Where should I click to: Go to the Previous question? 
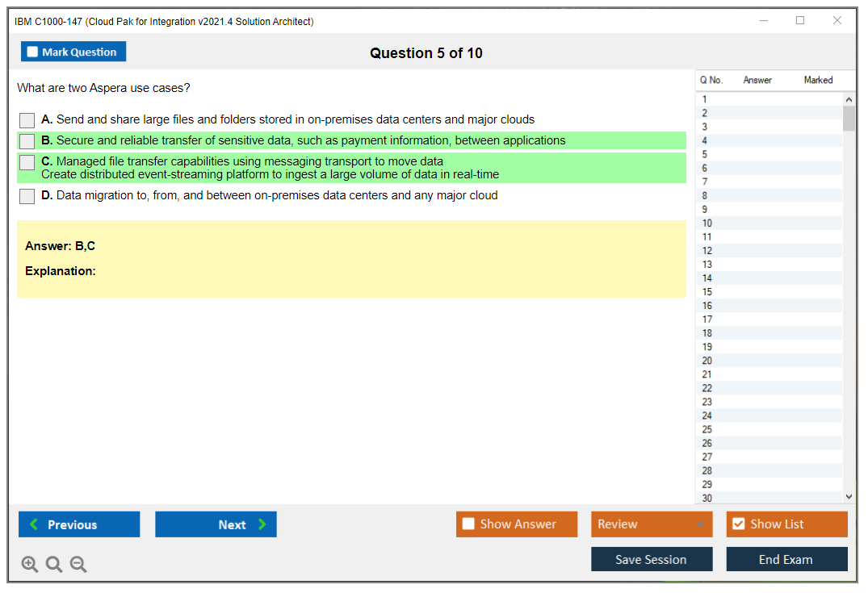click(79, 524)
